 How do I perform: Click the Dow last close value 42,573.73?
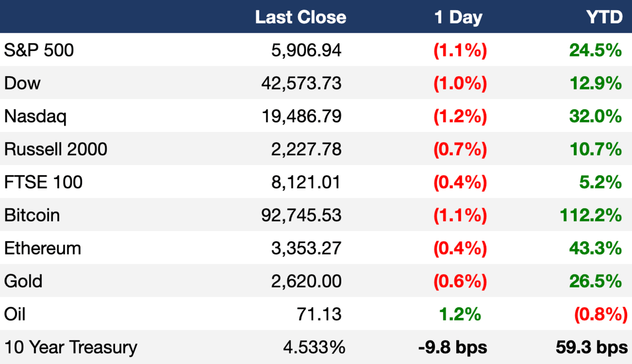[301, 83]
